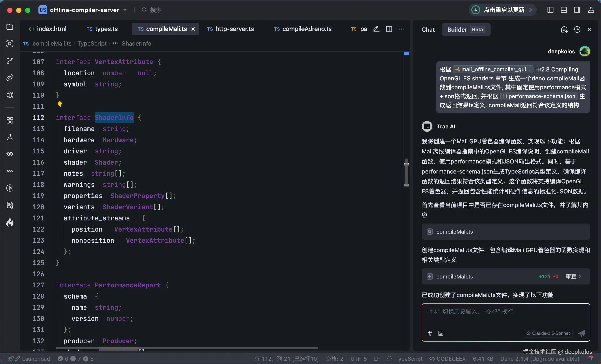Toggle the left primary sidebar layout
This screenshot has height=364, width=601.
[550, 10]
